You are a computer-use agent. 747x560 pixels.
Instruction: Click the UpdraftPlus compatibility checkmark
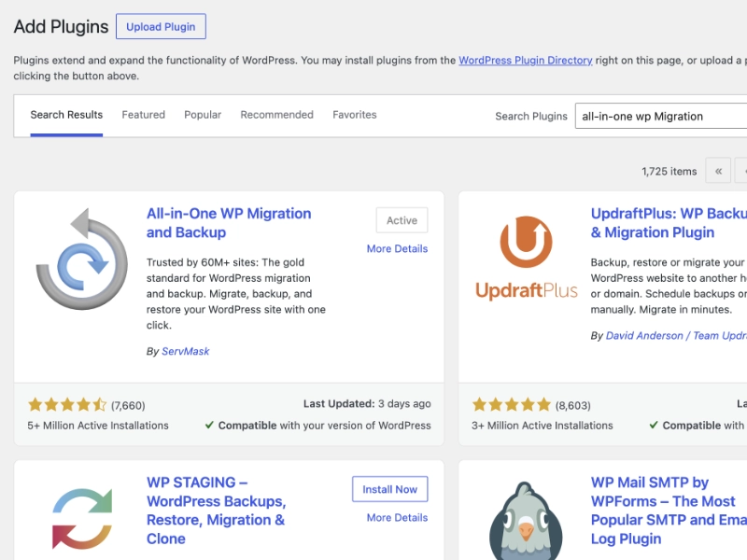(x=654, y=425)
